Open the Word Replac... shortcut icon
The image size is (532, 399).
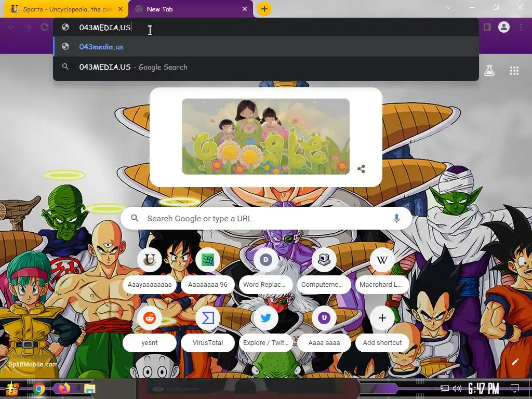pyautogui.click(x=265, y=260)
